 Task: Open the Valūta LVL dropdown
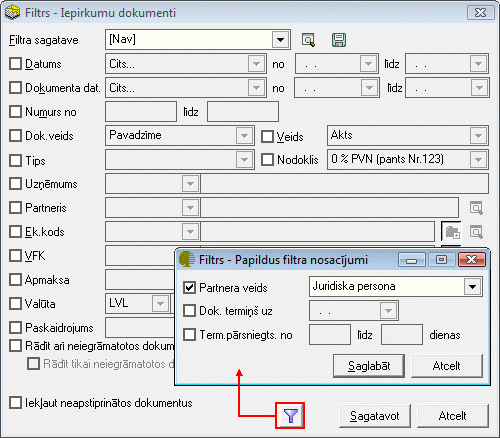[x=160, y=304]
